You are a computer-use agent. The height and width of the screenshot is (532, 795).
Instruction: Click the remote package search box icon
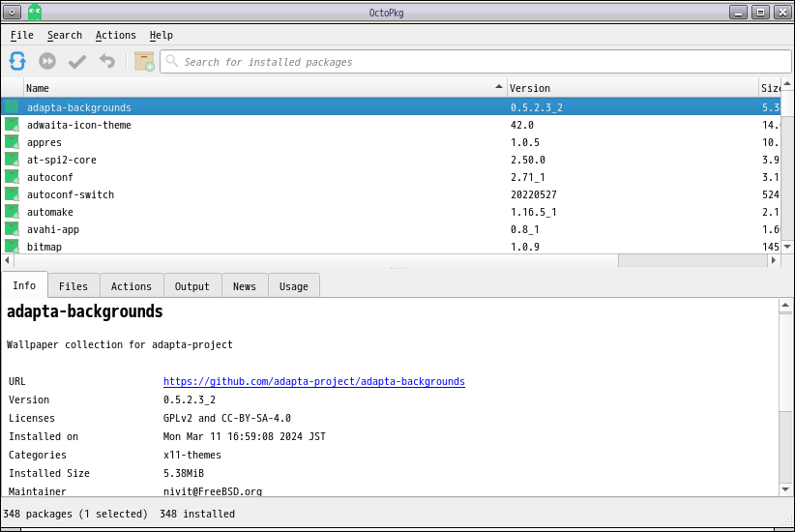[144, 61]
